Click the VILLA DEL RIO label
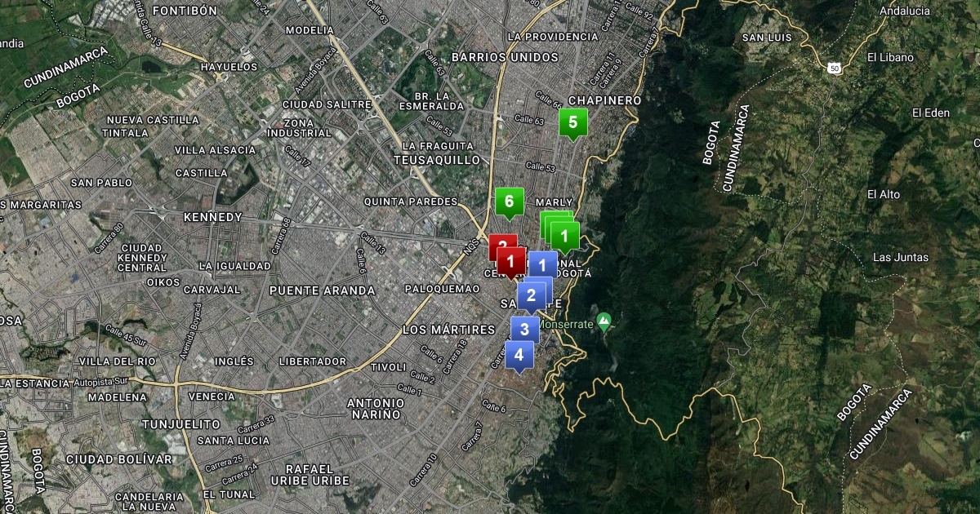 (118, 361)
